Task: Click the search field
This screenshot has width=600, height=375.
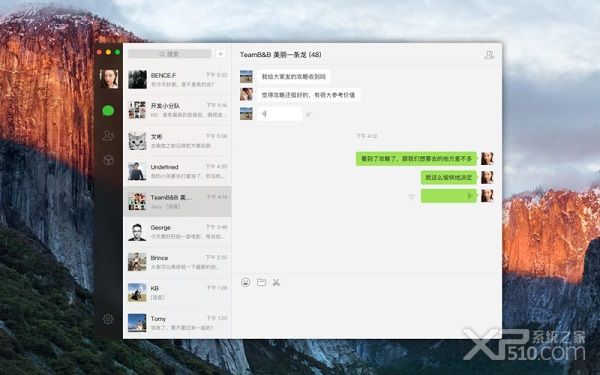Action: point(170,54)
